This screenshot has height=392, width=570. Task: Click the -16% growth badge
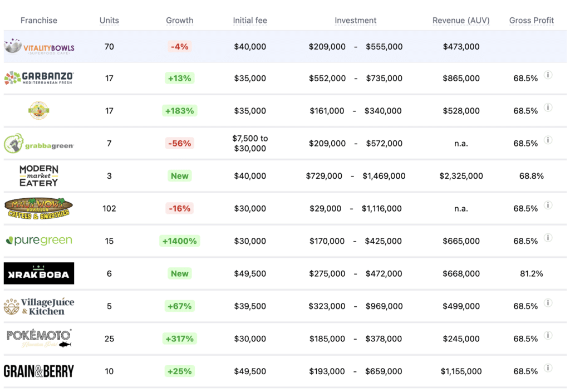pyautogui.click(x=180, y=208)
